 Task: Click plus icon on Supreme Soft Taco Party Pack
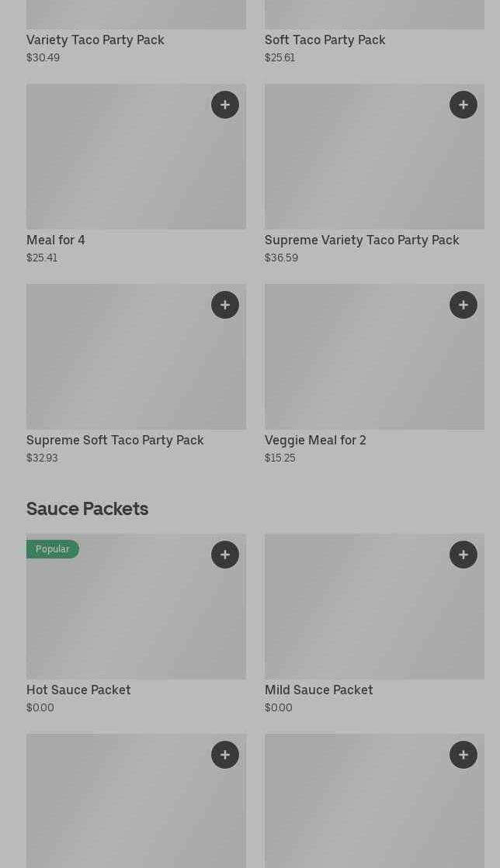(x=225, y=305)
